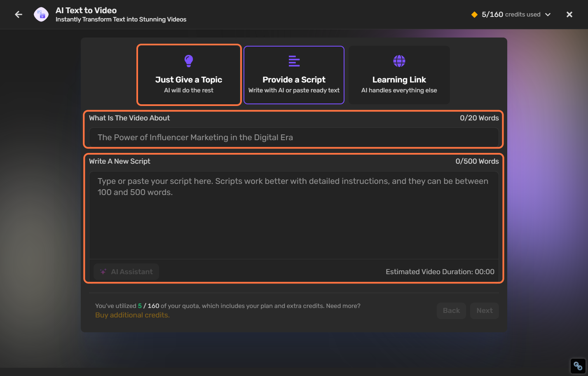Click the Back button
The image size is (588, 376).
[x=451, y=310]
